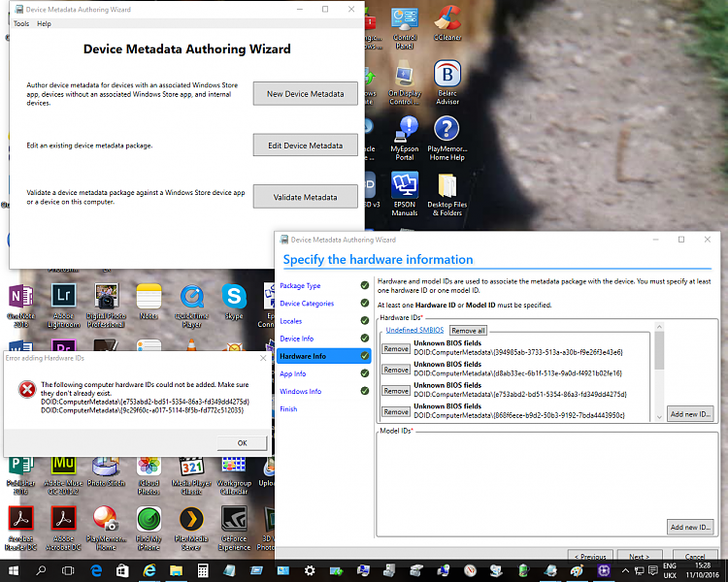Go to the Locales step
The width and height of the screenshot is (728, 582).
(x=290, y=321)
